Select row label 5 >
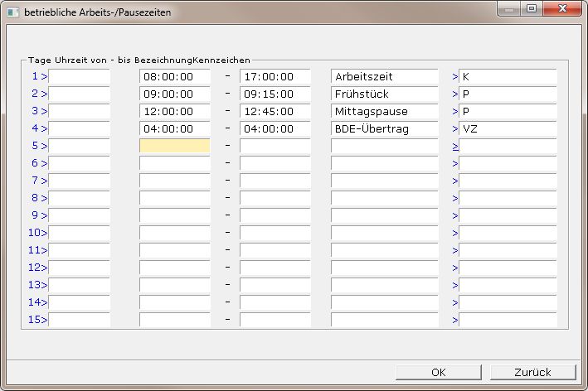Viewport: 588px width, 391px height. point(39,146)
